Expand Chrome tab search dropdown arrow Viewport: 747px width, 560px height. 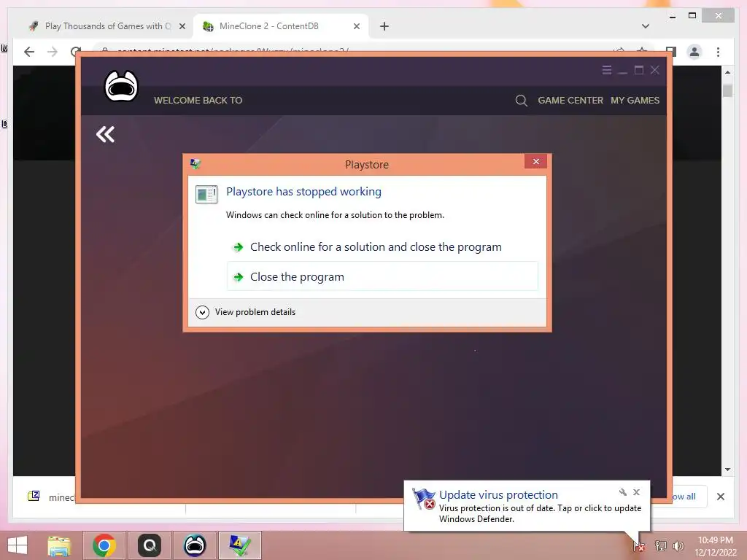tap(646, 26)
